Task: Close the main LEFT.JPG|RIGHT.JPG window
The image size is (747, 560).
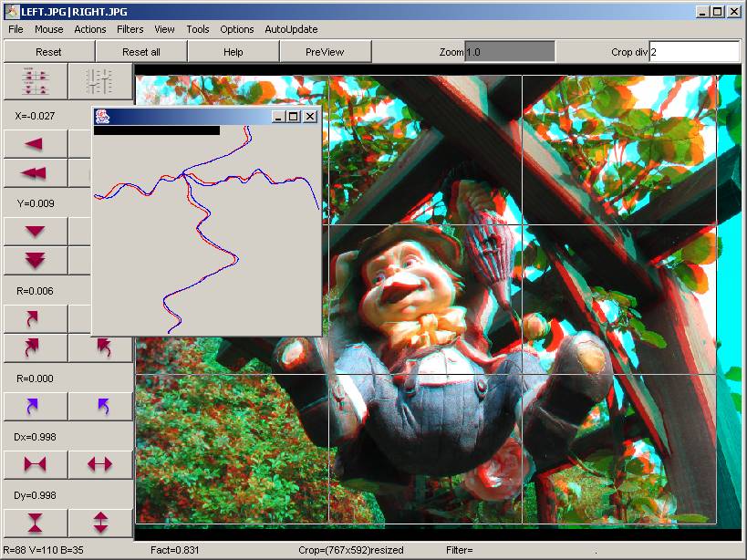Action: 734,12
